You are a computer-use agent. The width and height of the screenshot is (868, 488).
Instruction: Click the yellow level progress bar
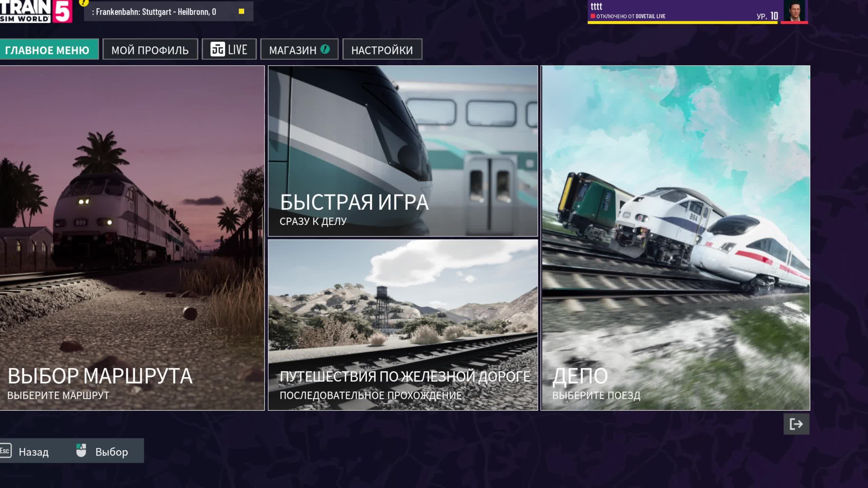tap(682, 23)
